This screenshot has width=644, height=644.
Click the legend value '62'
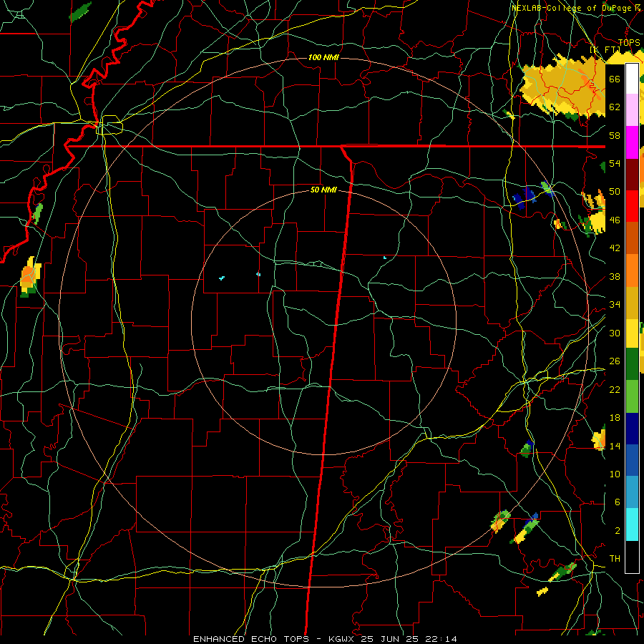pos(615,107)
